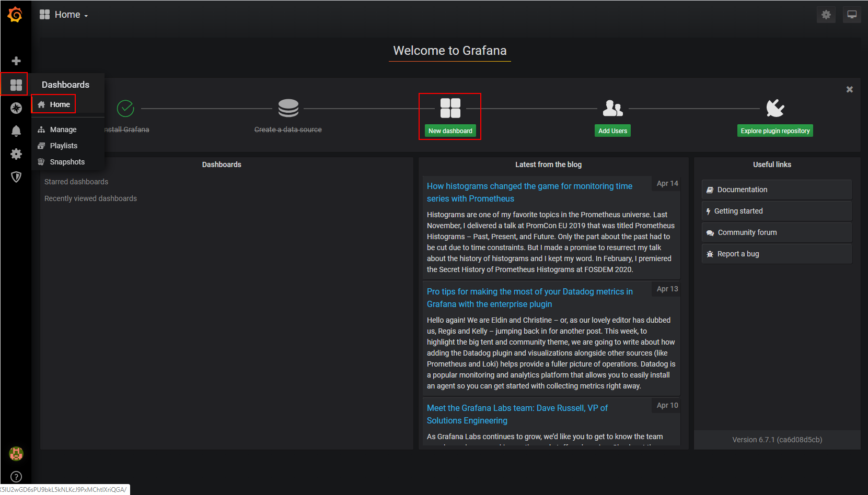Click the Install Grafana checkmark icon
Image resolution: width=868 pixels, height=495 pixels.
pyautogui.click(x=125, y=109)
